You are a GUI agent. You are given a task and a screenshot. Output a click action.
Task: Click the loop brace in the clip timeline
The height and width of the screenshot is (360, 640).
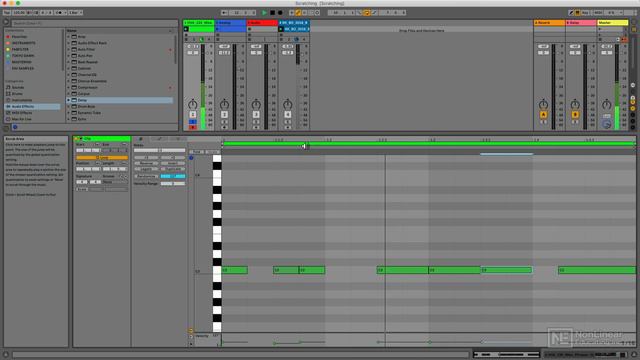[x=429, y=144]
